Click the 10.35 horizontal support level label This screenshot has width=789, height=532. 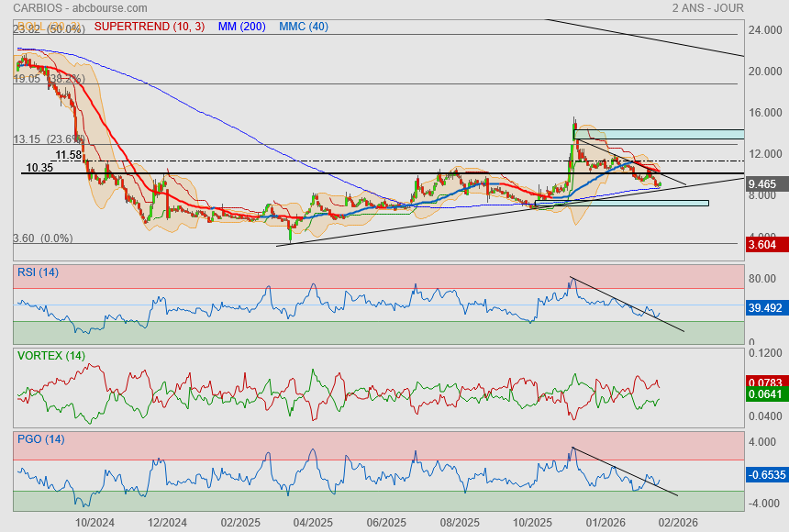[x=39, y=169]
